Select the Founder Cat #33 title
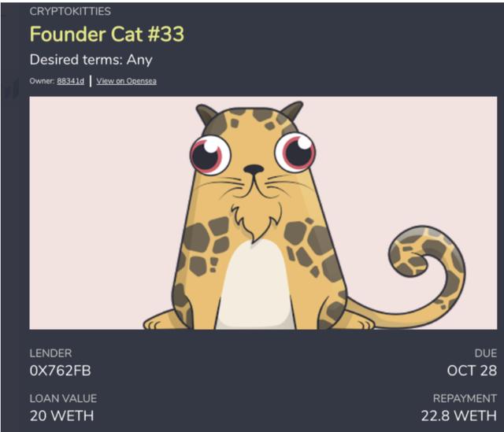Screen dimensions: 504x432 pos(107,34)
